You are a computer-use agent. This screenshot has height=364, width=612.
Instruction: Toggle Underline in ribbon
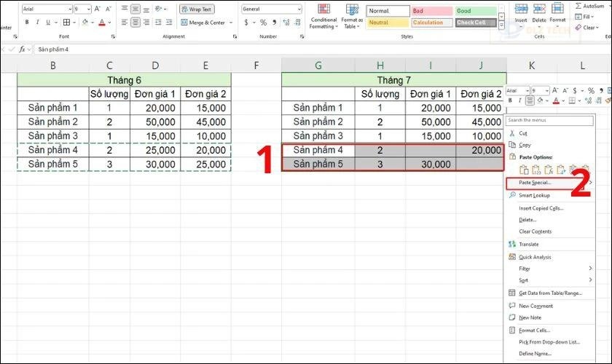coord(48,23)
